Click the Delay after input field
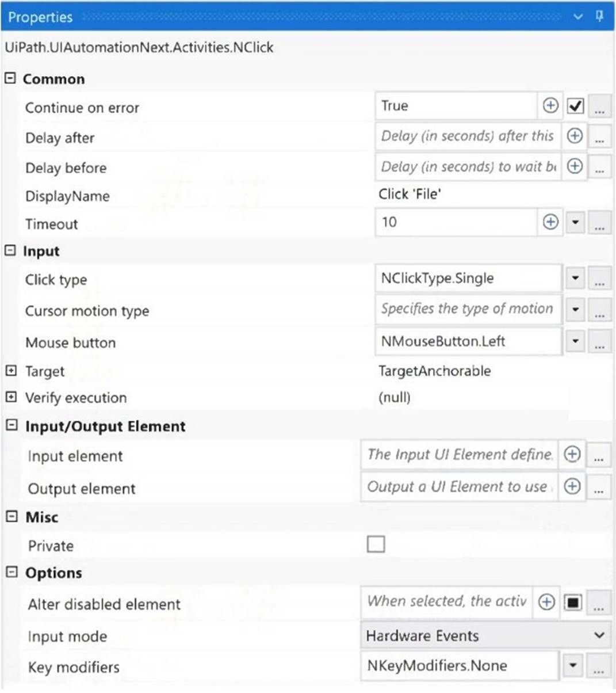The height and width of the screenshot is (693, 616). coord(466,136)
